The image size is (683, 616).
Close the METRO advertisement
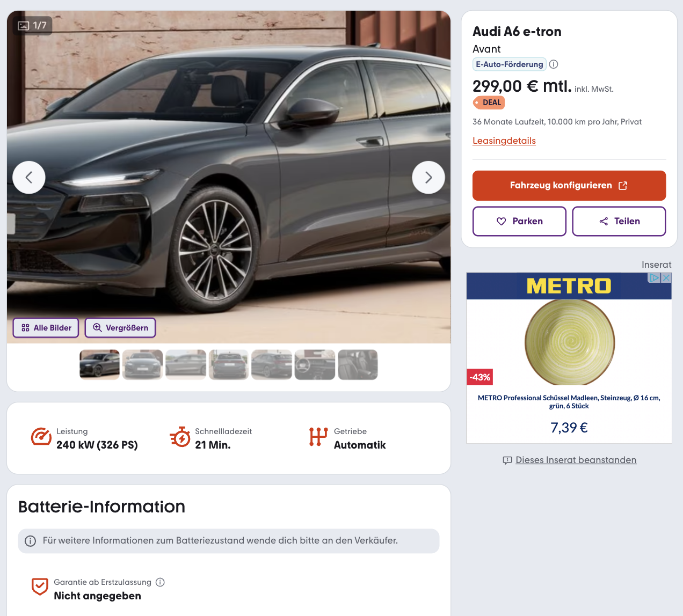click(666, 278)
